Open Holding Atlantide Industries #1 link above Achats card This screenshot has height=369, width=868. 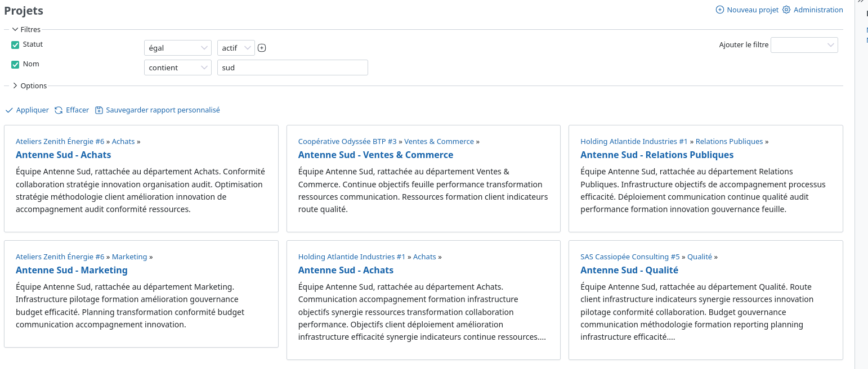[352, 257]
